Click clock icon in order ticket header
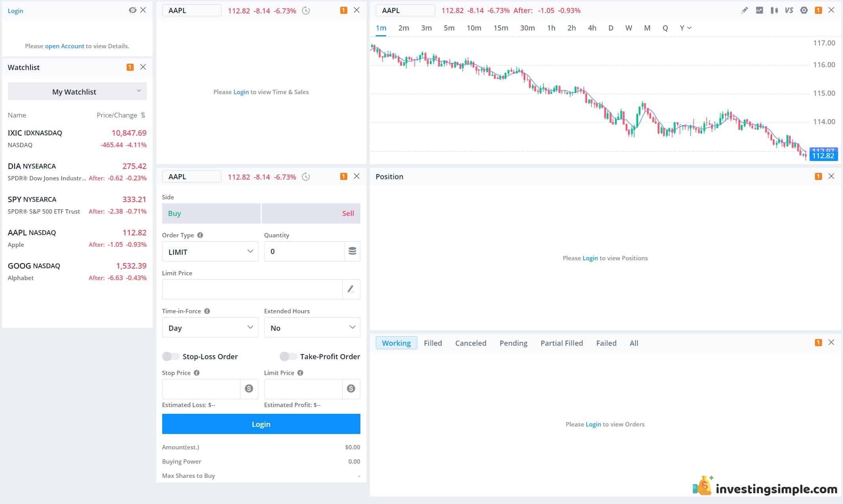This screenshot has height=504, width=843. click(306, 177)
